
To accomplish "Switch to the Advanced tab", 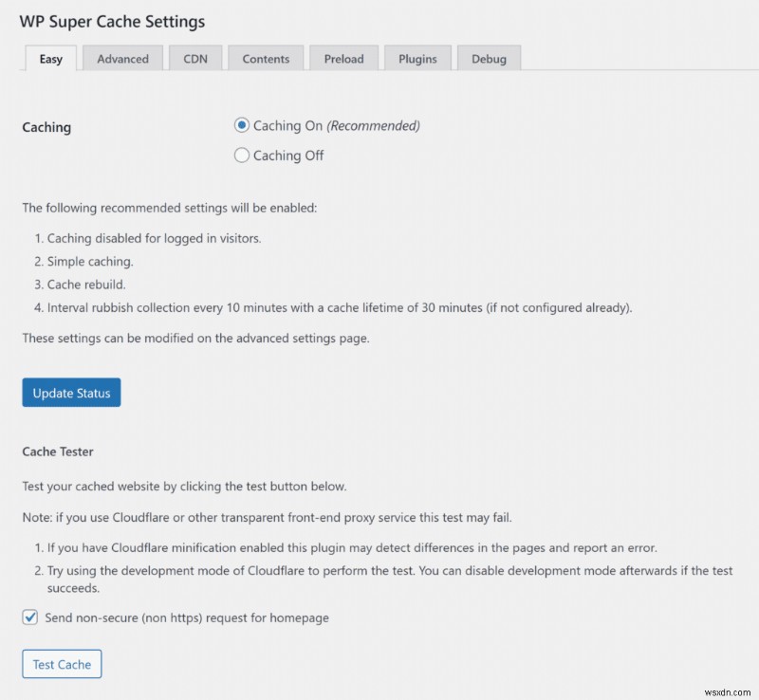I will pos(122,58).
